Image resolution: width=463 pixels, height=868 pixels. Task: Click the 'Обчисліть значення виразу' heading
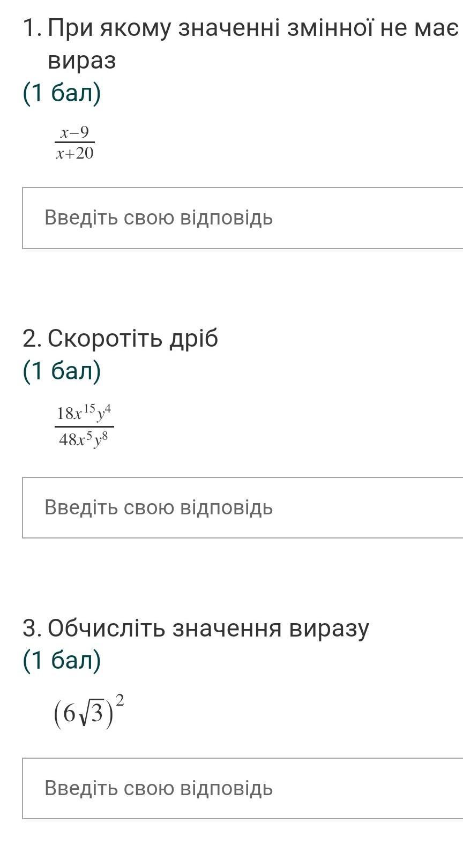tap(208, 627)
